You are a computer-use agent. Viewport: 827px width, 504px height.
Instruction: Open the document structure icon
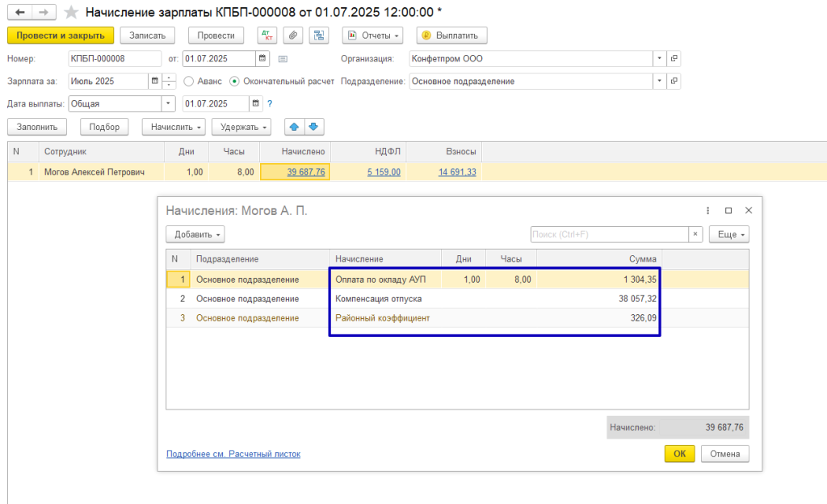click(x=319, y=36)
